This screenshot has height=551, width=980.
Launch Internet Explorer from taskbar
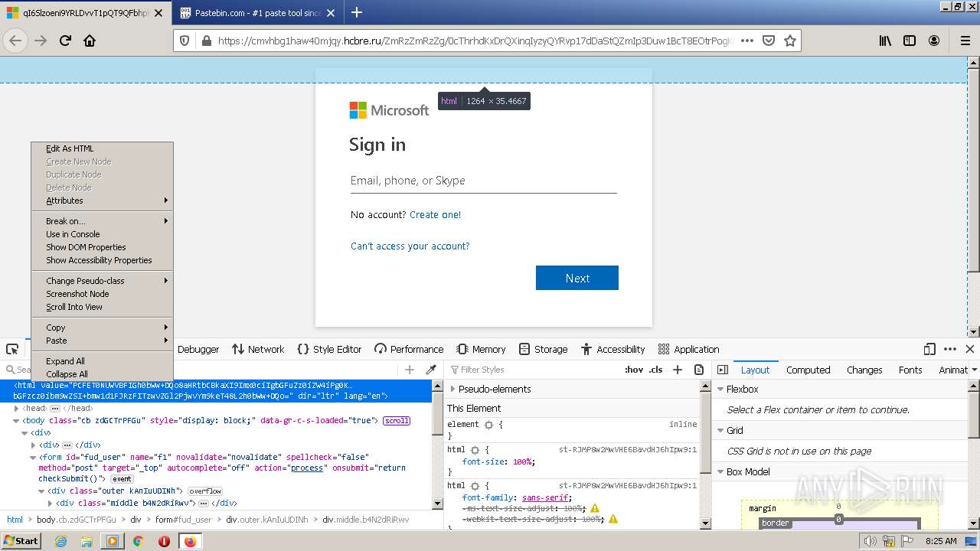(x=61, y=541)
